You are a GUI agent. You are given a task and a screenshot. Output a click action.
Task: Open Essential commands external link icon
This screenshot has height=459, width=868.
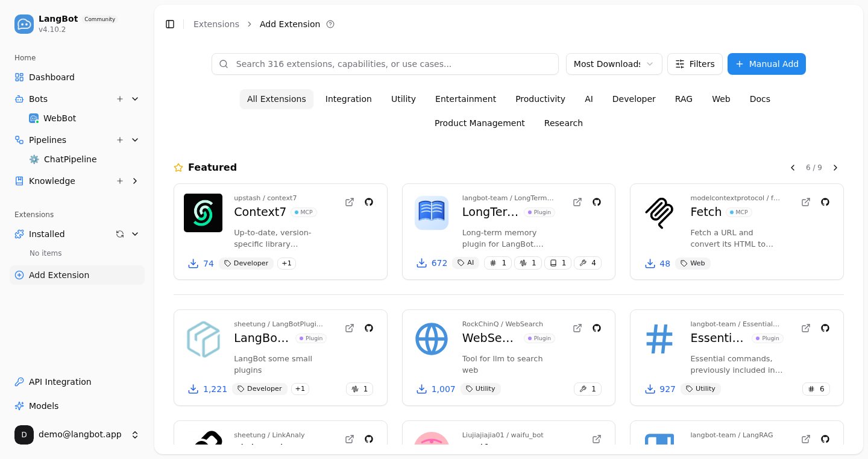pos(805,328)
